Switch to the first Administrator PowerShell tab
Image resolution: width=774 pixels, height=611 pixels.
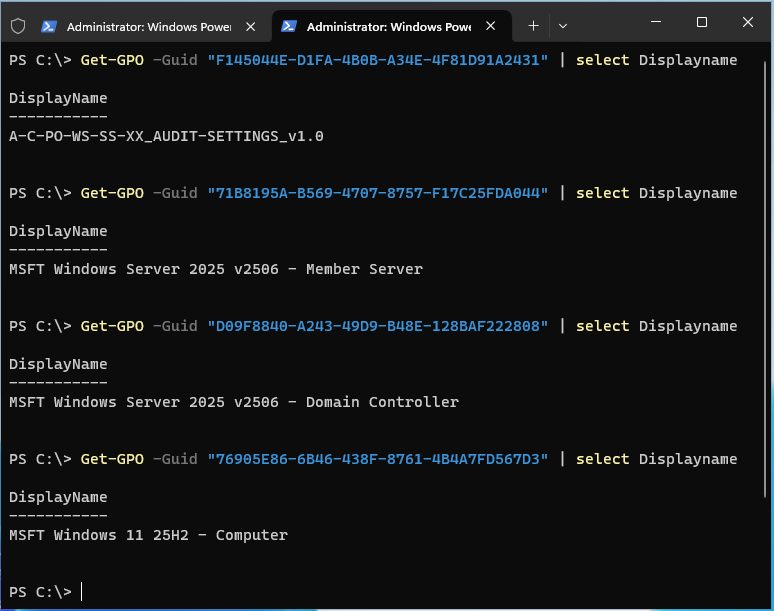click(x=148, y=26)
